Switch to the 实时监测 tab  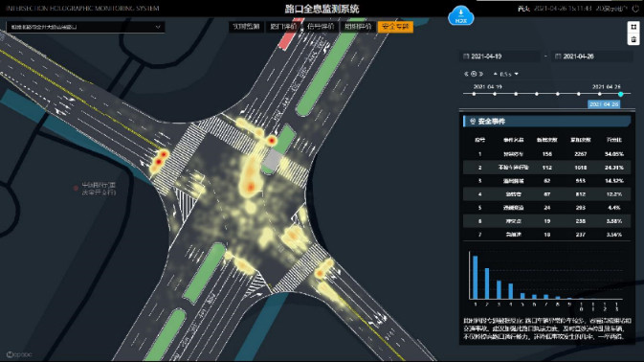coord(247,27)
